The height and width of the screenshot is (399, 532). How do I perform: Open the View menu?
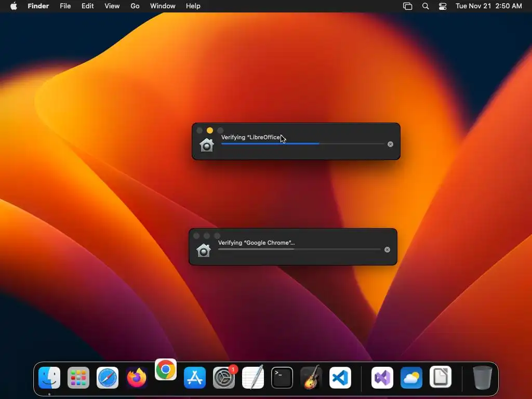(112, 6)
